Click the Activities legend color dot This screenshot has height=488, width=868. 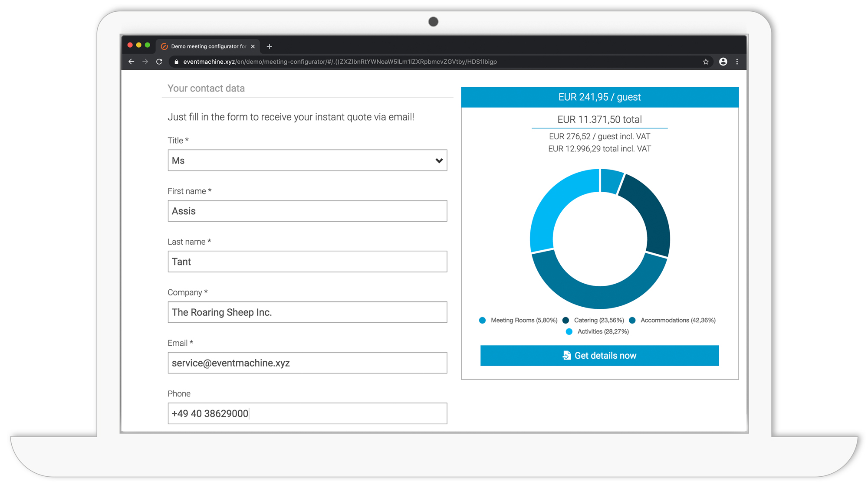coord(569,331)
